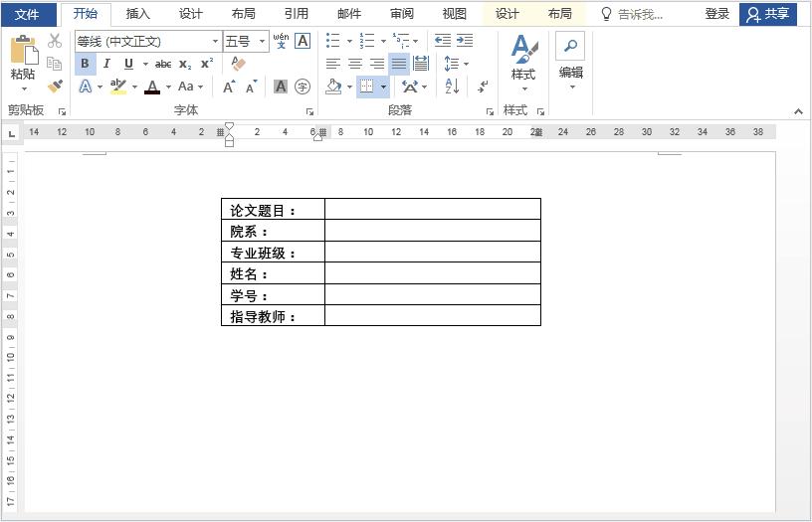This screenshot has height=522, width=812.
Task: Clear all formatting with eraser icon
Action: click(x=238, y=64)
